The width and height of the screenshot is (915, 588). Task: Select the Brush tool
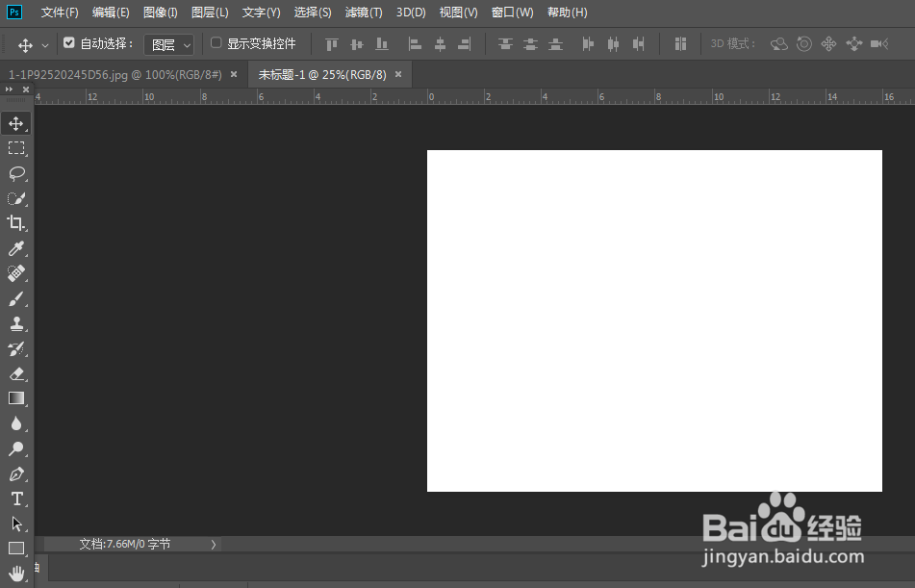pos(16,299)
